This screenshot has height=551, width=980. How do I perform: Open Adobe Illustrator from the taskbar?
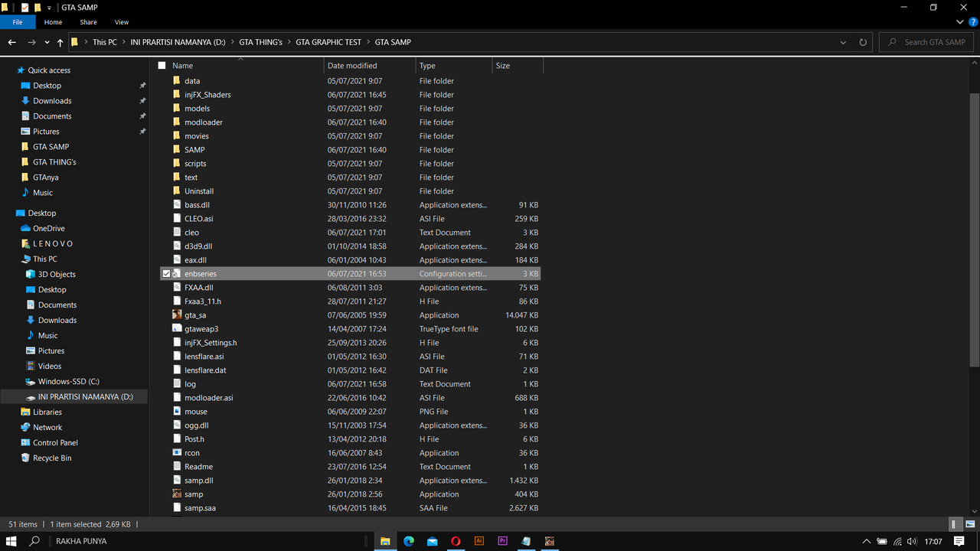pos(479,541)
